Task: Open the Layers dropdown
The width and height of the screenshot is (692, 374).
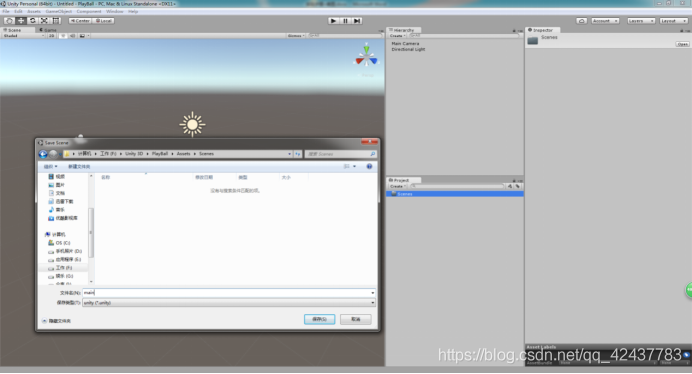Action: click(x=641, y=21)
